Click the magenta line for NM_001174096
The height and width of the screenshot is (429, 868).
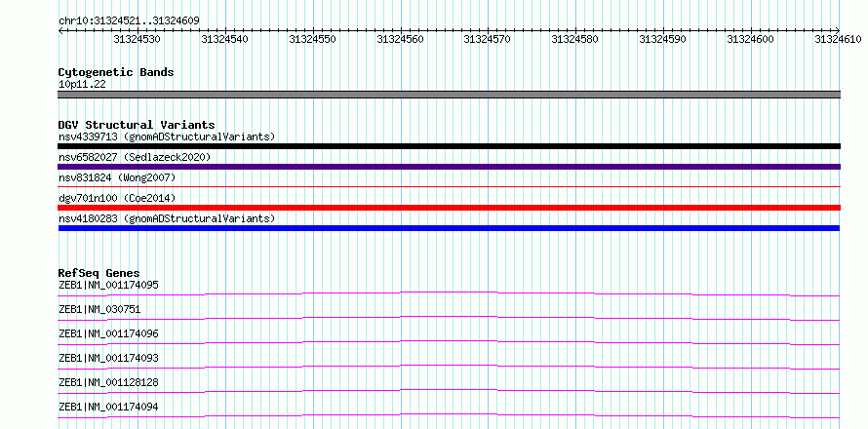pos(449,342)
